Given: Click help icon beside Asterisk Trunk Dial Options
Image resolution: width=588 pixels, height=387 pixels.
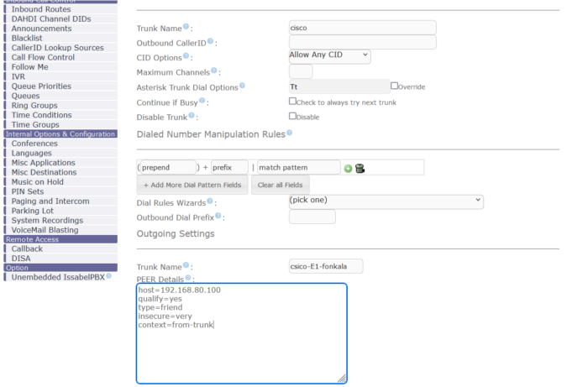Looking at the screenshot, I should (242, 86).
